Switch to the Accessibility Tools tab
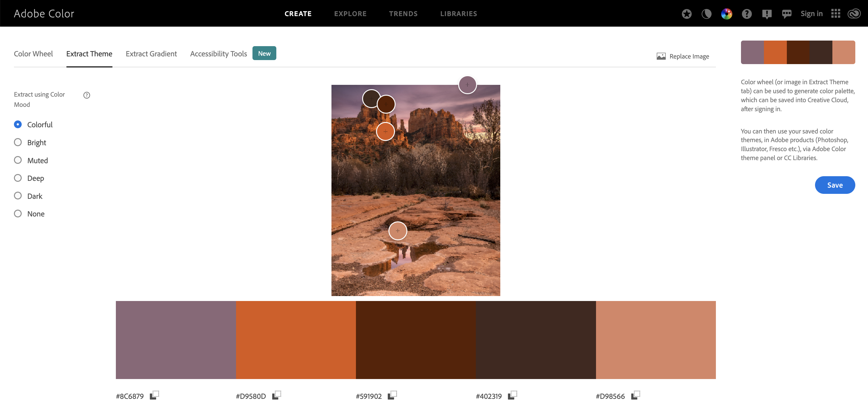The height and width of the screenshot is (410, 868). pos(218,54)
